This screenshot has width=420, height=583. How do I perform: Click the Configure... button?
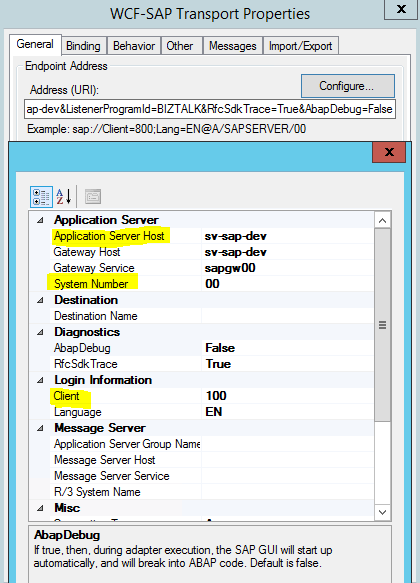click(x=348, y=86)
